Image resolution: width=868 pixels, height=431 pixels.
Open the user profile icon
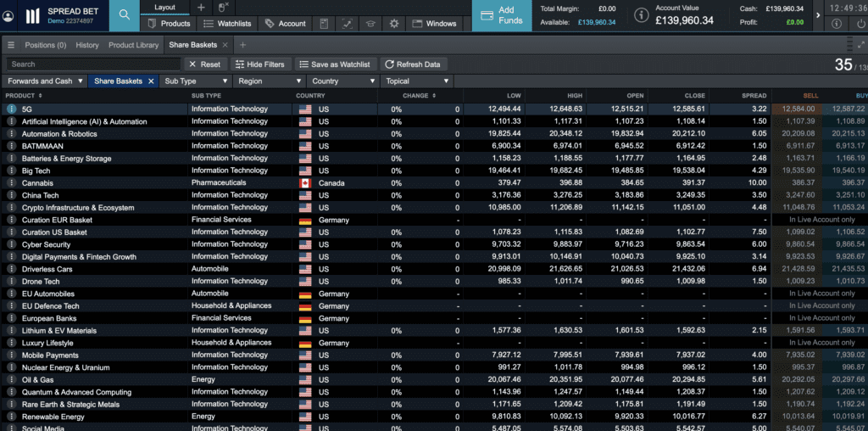8,16
